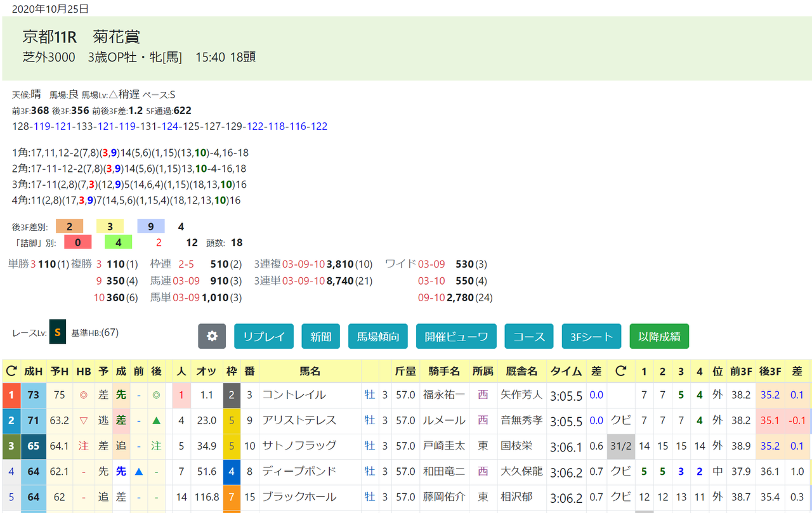This screenshot has height=513, width=812.
Task: Open the コース course info
Action: [x=529, y=336]
